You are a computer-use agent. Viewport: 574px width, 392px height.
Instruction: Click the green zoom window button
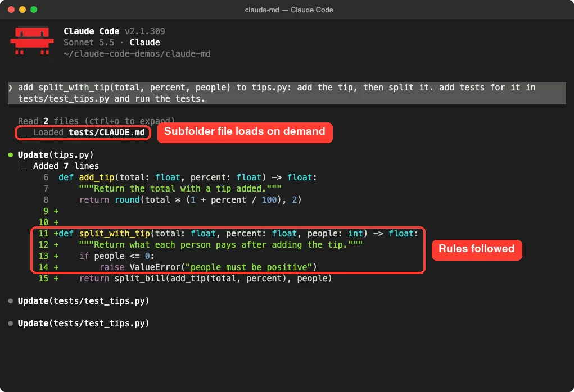coord(34,10)
